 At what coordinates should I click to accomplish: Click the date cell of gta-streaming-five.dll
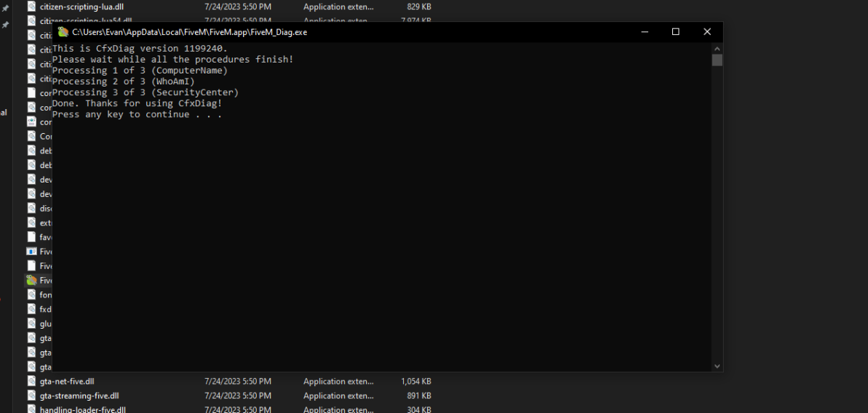pyautogui.click(x=237, y=396)
